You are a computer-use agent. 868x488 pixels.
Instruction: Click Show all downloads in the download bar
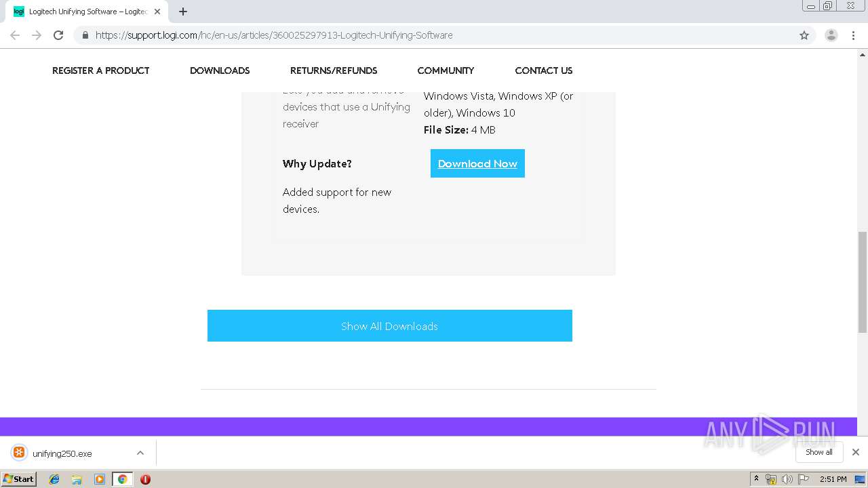point(819,452)
